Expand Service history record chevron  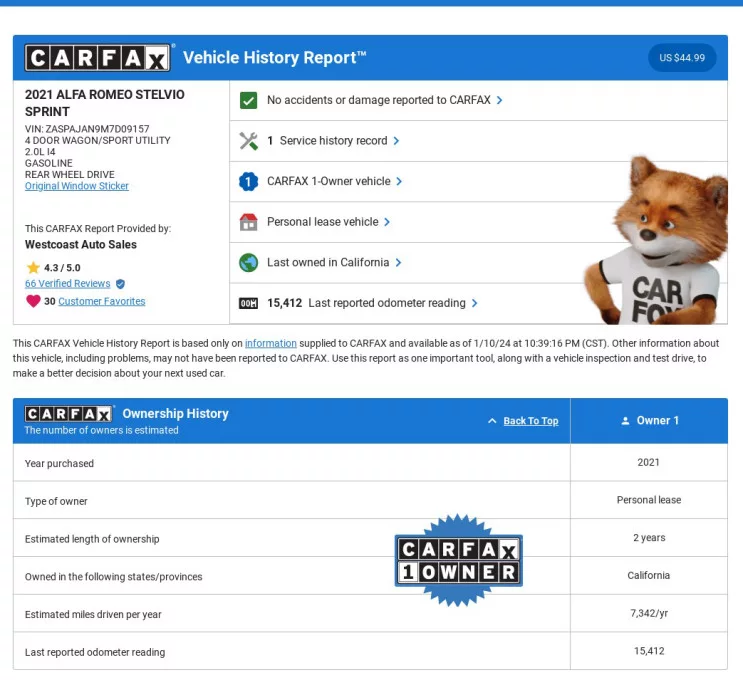(x=397, y=141)
